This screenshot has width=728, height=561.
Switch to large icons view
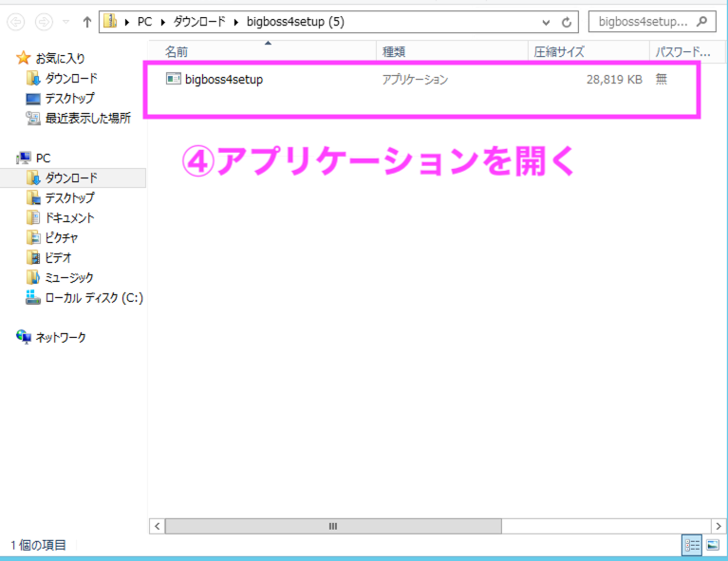[712, 545]
